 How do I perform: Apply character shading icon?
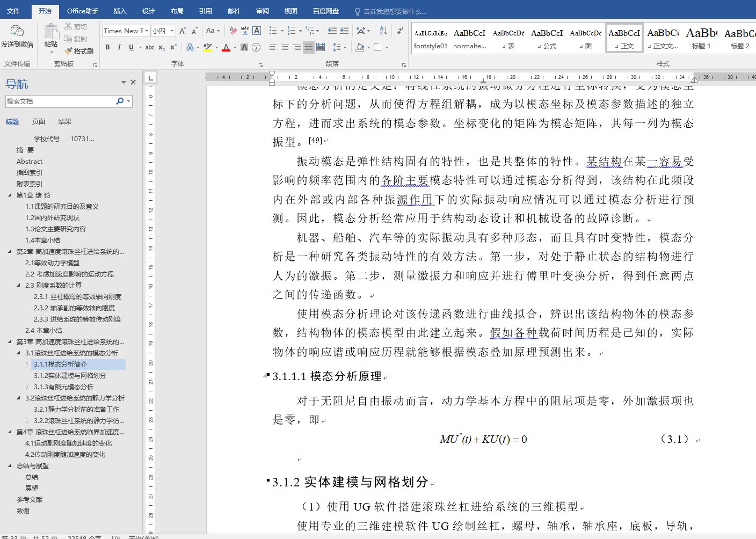click(244, 47)
